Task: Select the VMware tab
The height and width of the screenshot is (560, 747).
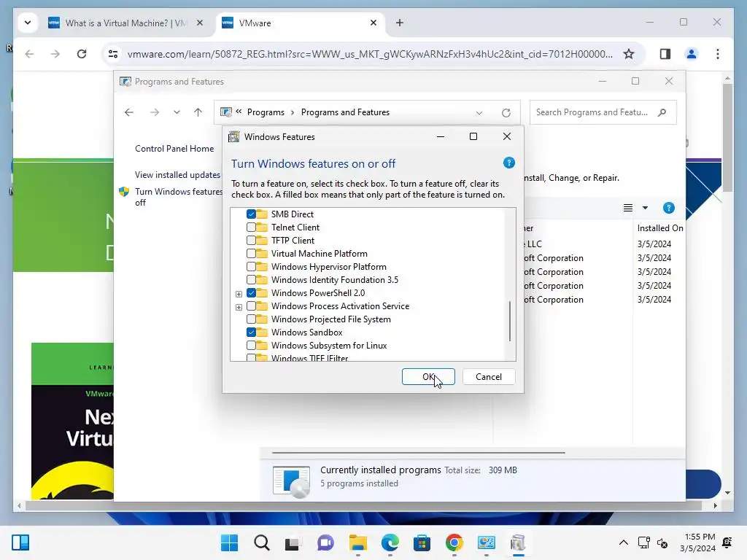Action: coord(301,23)
